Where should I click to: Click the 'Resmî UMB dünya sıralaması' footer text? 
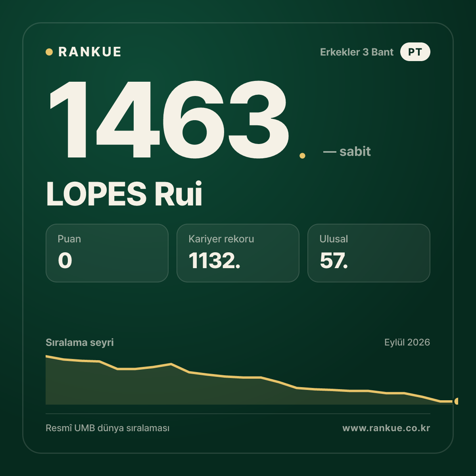[x=107, y=428]
